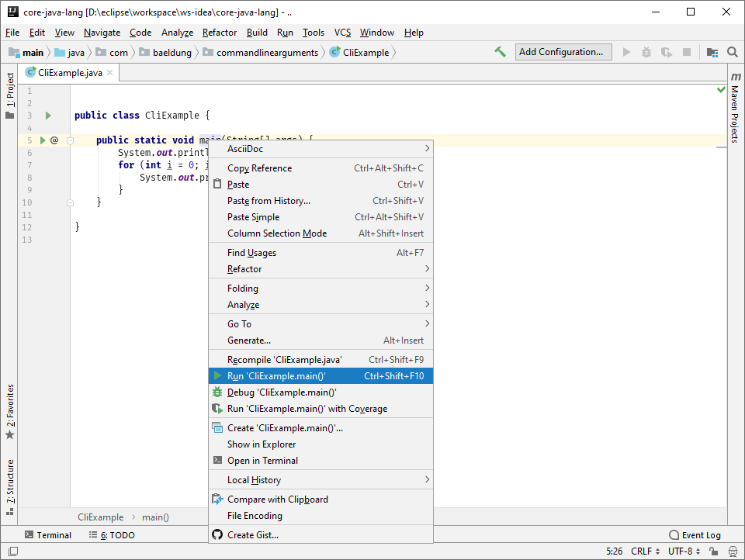Open the 6: TODO tool window
The height and width of the screenshot is (560, 745).
coord(112,535)
